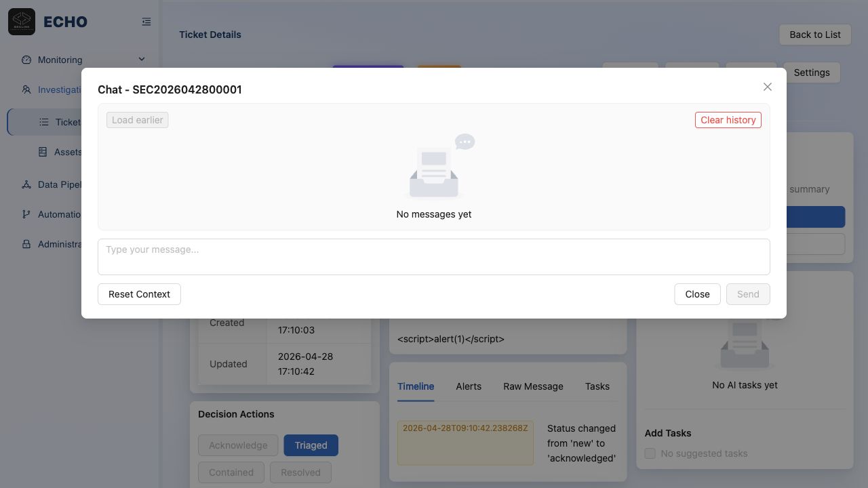Click Load earlier button in chat
Image resolution: width=868 pixels, height=488 pixels.
pyautogui.click(x=137, y=120)
